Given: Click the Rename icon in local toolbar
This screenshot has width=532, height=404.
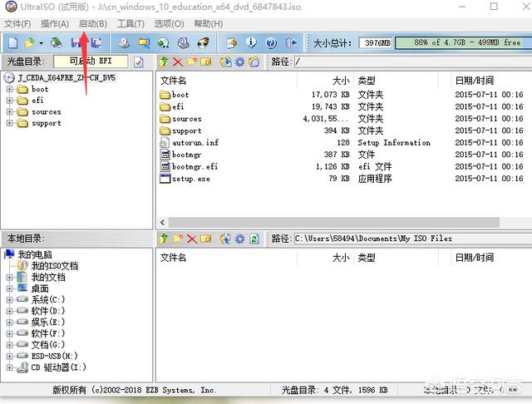Looking at the screenshot, I should click(205, 239).
